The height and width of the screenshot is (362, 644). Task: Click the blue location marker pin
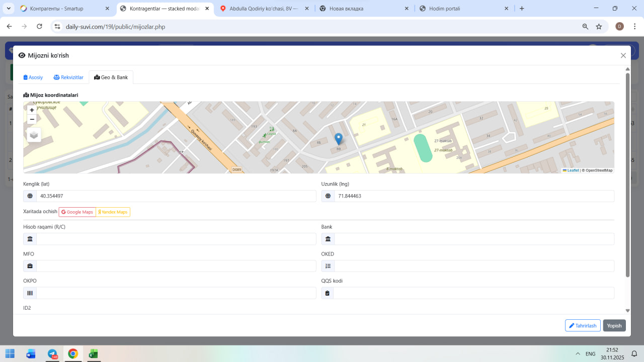pyautogui.click(x=339, y=138)
